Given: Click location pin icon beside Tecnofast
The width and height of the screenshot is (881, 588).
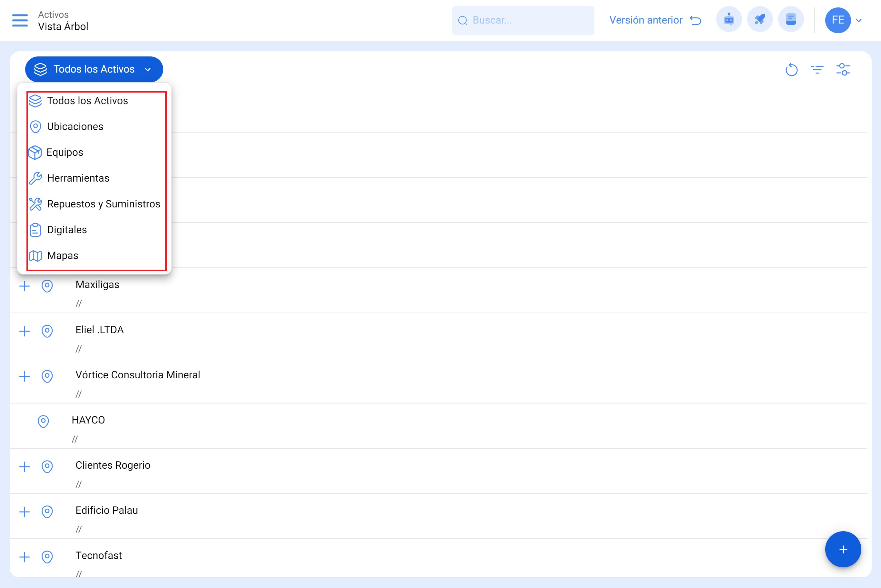Looking at the screenshot, I should [47, 557].
